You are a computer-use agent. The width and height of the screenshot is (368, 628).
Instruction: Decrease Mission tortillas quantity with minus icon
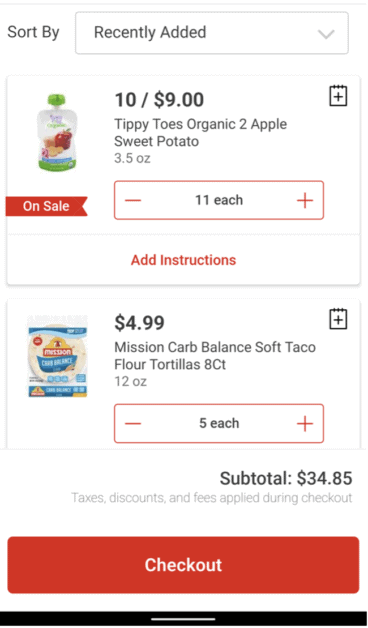pos(133,423)
